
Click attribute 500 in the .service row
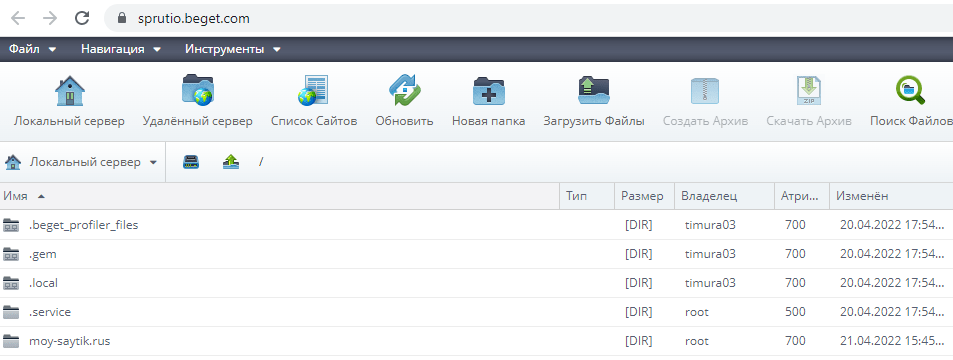795,312
